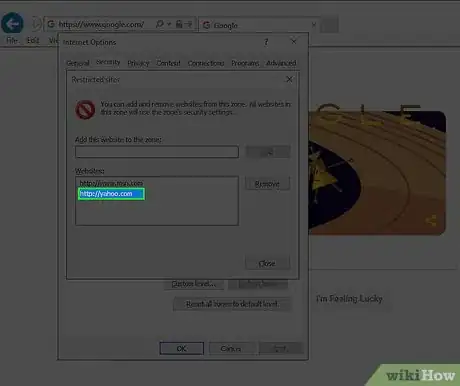Open a new blank browser tab
The width and height of the screenshot is (460, 386).
(x=330, y=25)
